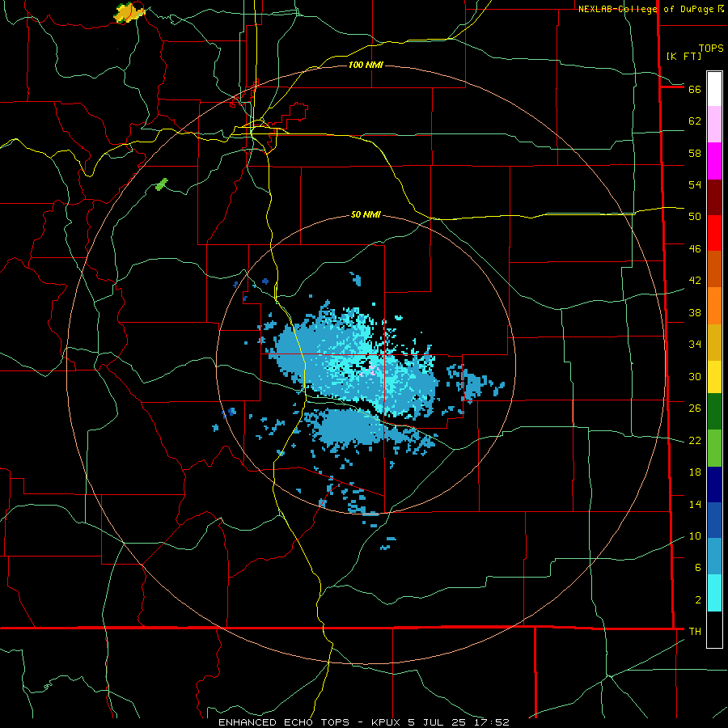Pick the light pink legend swatch

pos(714,125)
